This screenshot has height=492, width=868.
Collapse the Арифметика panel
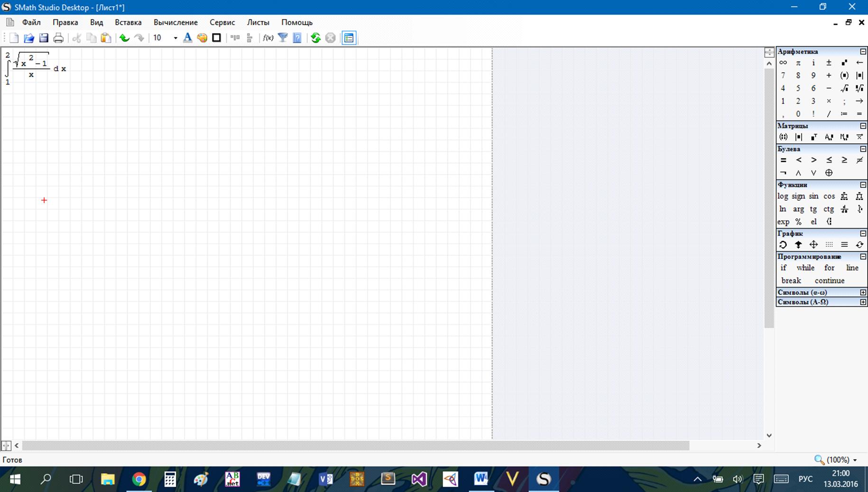pyautogui.click(x=863, y=51)
